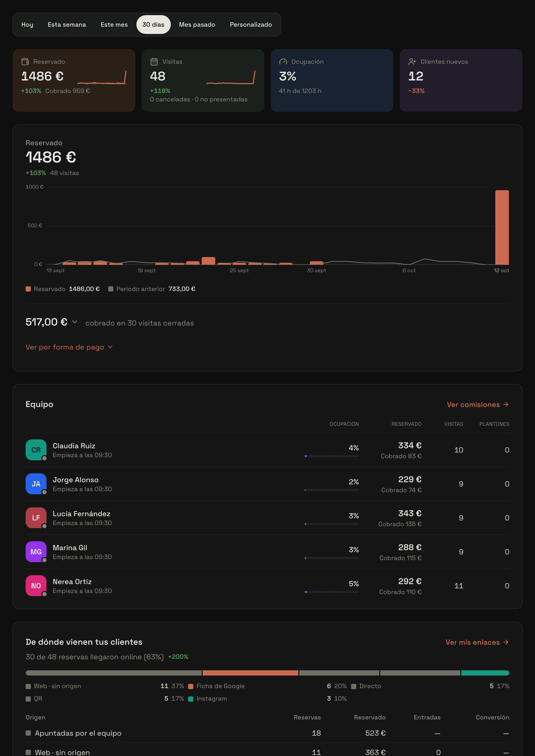
Task: Open Lucía Fernández LF avatar
Action: (x=36, y=517)
